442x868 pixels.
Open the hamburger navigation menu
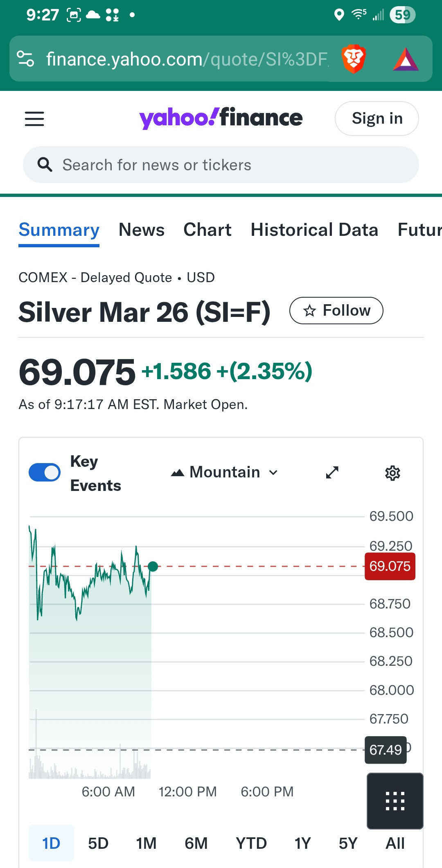pos(34,119)
